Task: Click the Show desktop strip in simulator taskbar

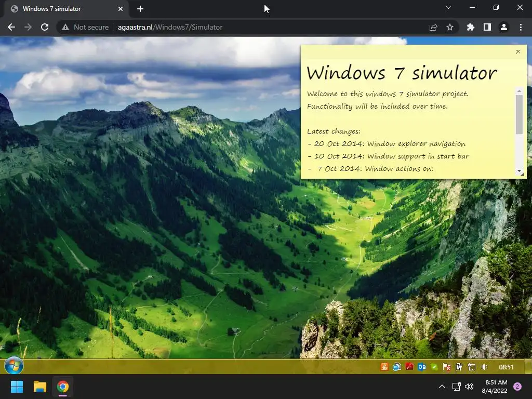Action: [528, 366]
